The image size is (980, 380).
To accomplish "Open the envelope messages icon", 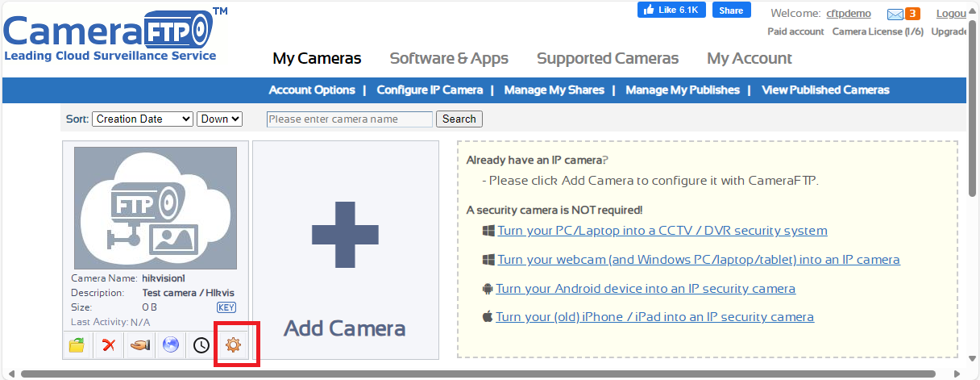I will [895, 14].
